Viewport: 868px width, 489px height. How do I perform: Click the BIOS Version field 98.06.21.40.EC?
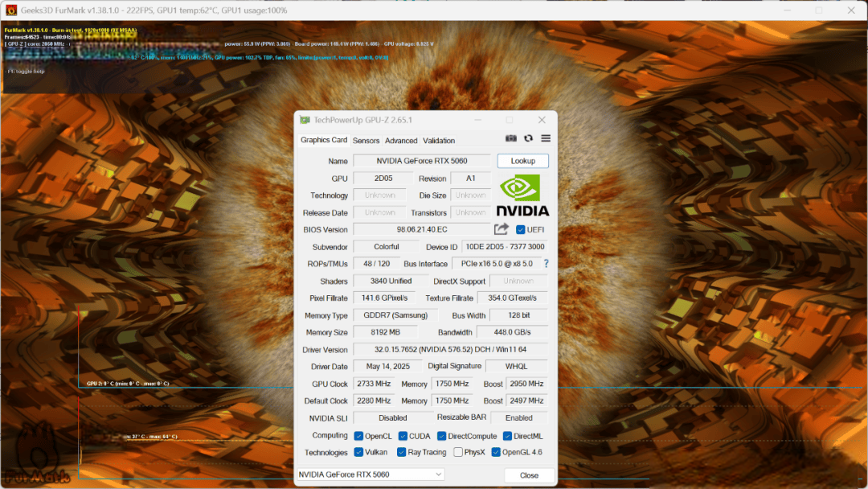click(x=422, y=230)
